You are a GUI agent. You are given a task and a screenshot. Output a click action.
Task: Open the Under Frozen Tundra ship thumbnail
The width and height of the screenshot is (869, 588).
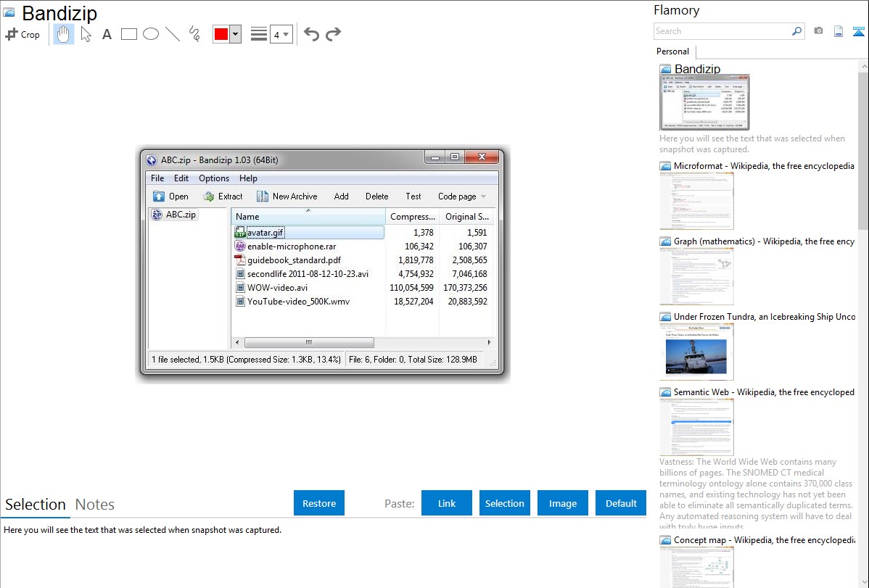click(x=696, y=352)
